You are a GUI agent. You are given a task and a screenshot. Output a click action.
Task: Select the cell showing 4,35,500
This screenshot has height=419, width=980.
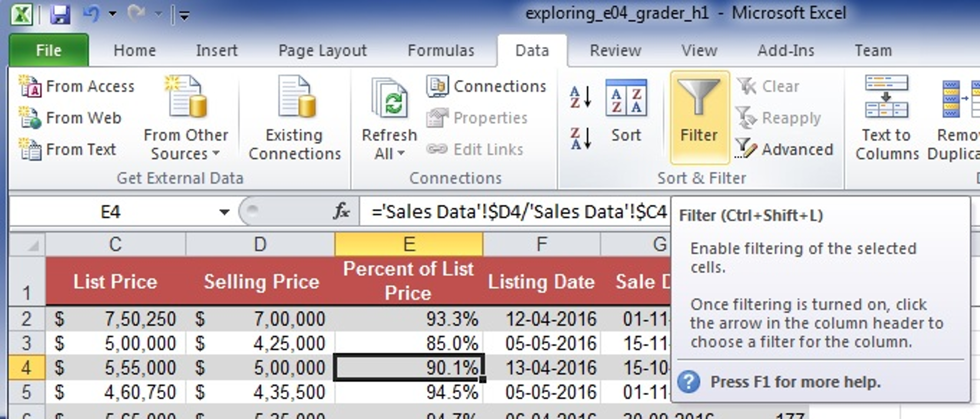coord(261,392)
